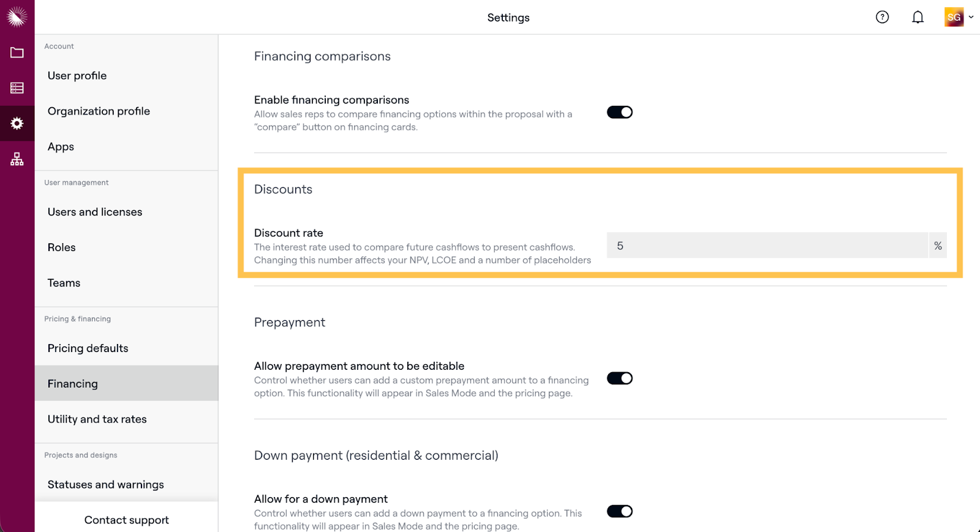Select the settings gear icon in sidebar
980x532 pixels.
pyautogui.click(x=17, y=124)
